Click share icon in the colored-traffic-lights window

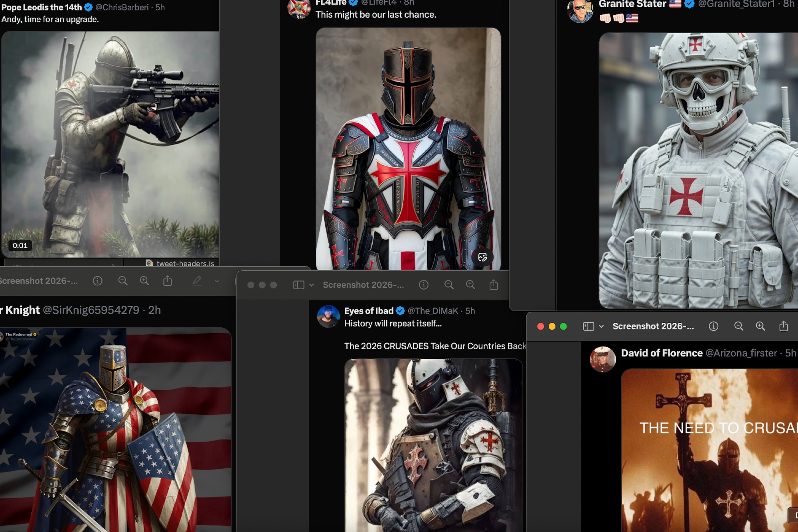[x=783, y=326]
